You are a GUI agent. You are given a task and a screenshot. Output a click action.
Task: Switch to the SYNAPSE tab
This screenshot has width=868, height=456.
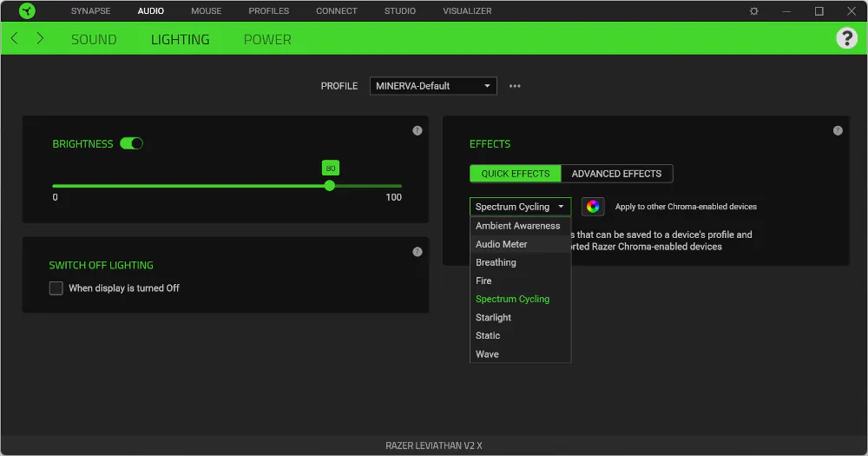coord(91,11)
